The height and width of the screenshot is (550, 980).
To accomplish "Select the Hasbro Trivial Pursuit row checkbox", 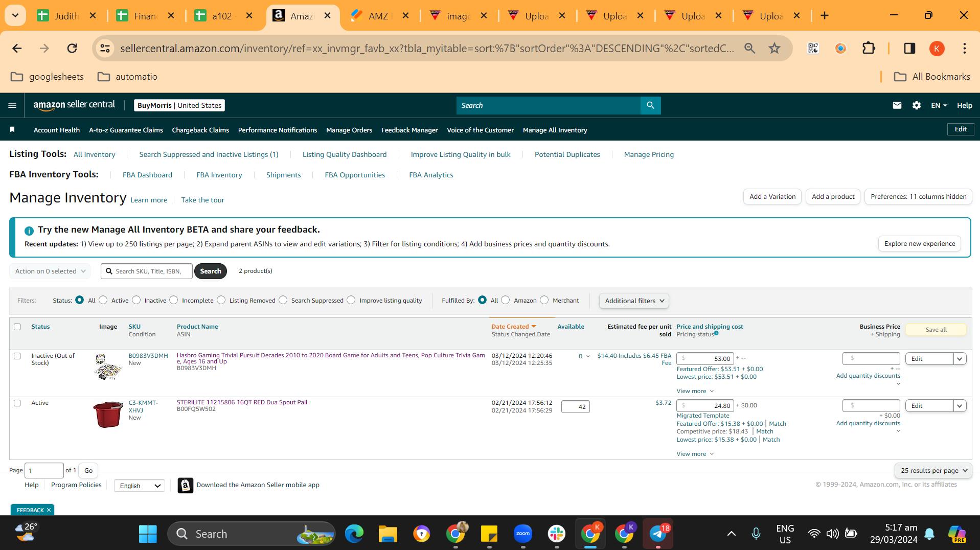I will tap(17, 356).
